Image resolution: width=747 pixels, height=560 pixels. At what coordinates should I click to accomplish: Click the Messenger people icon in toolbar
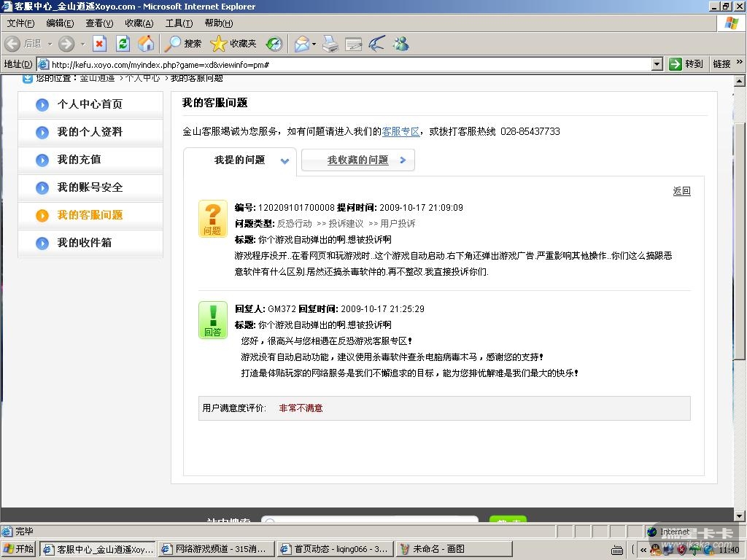[400, 44]
